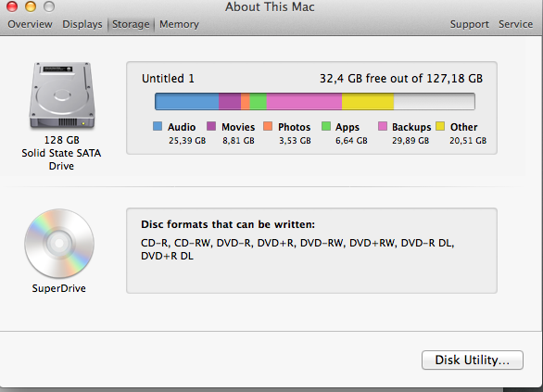Click the SuperDrive disc icon
The image size is (543, 392).
(x=59, y=243)
